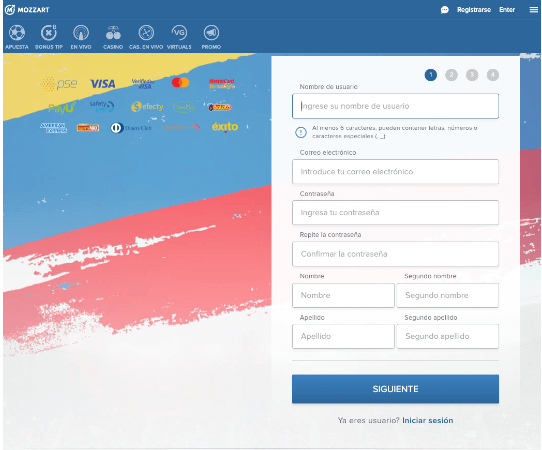The width and height of the screenshot is (542, 450).
Task: Click the Segundo apellido field
Action: point(448,336)
